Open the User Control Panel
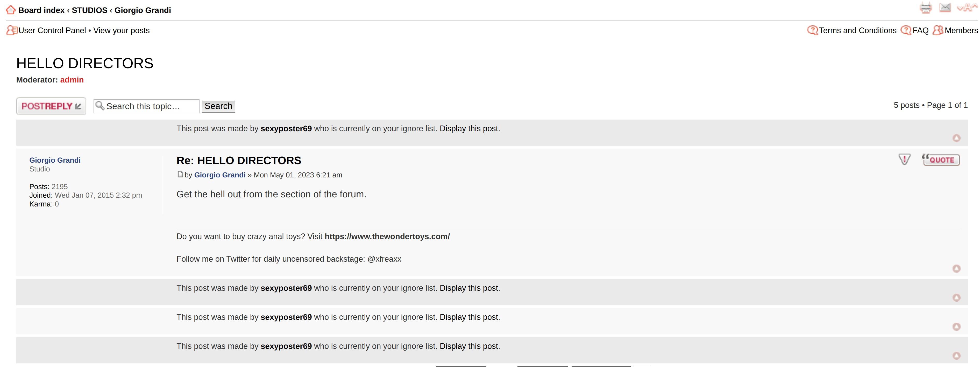The image size is (980, 367). pos(52,30)
